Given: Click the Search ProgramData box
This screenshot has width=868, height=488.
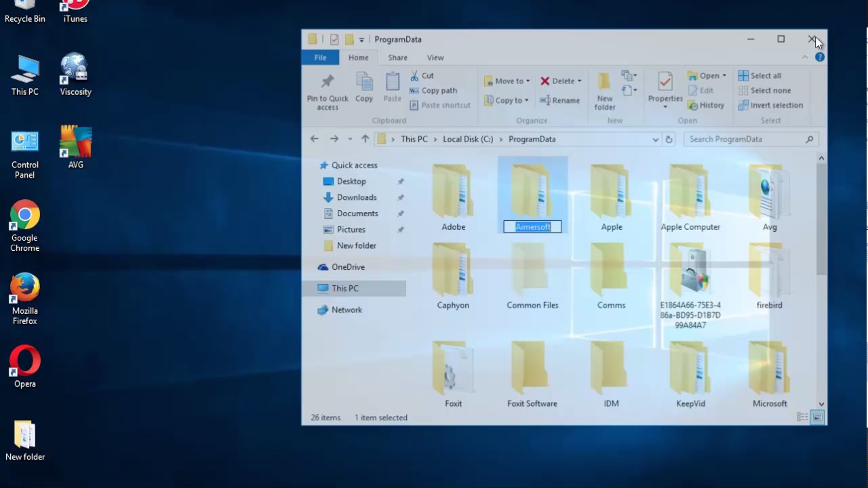Looking at the screenshot, I should tap(751, 140).
